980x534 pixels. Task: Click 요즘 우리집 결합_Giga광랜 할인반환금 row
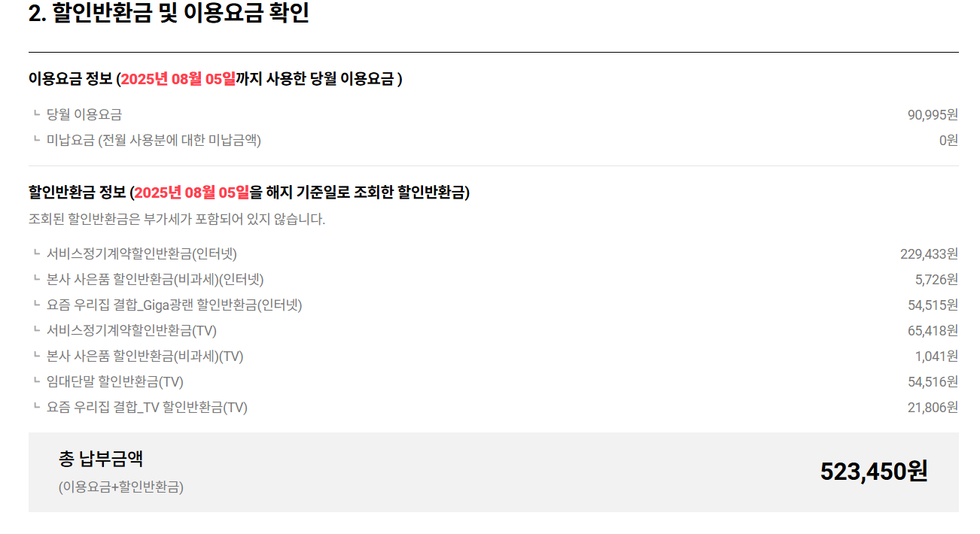[494, 305]
